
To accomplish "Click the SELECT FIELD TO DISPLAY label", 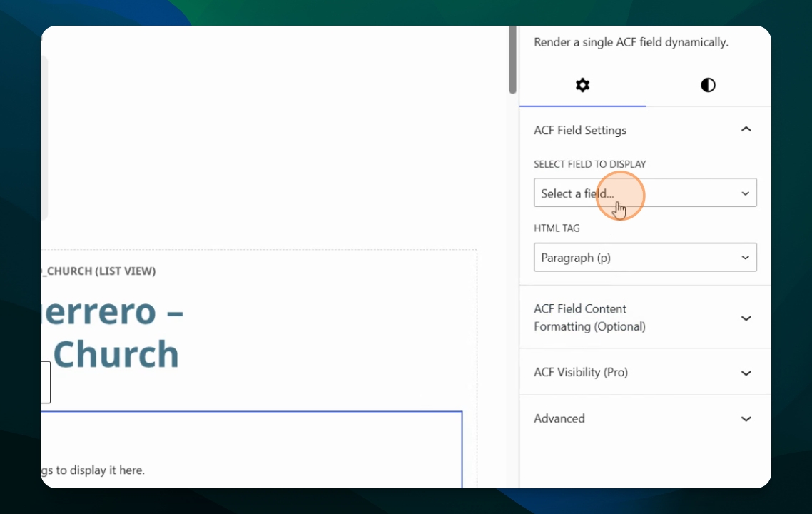I will pos(590,164).
